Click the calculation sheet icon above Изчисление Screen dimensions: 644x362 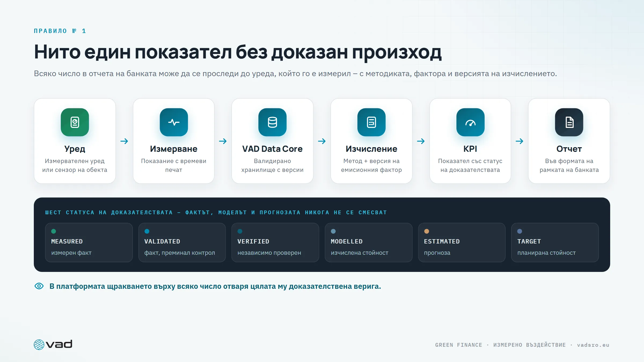[371, 122]
